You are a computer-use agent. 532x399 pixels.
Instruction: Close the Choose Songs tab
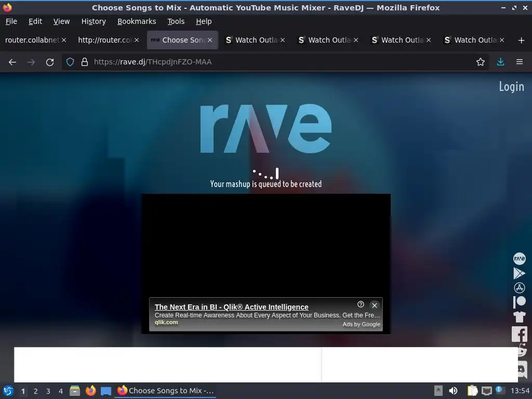pos(210,41)
